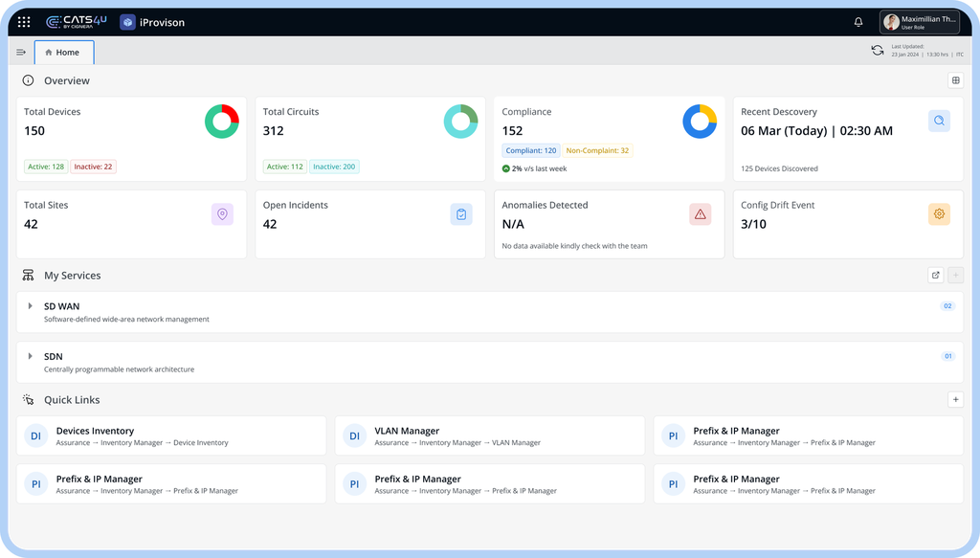Viewport: 980px width, 558px height.
Task: Click the Total Circuits value 312
Action: point(273,131)
